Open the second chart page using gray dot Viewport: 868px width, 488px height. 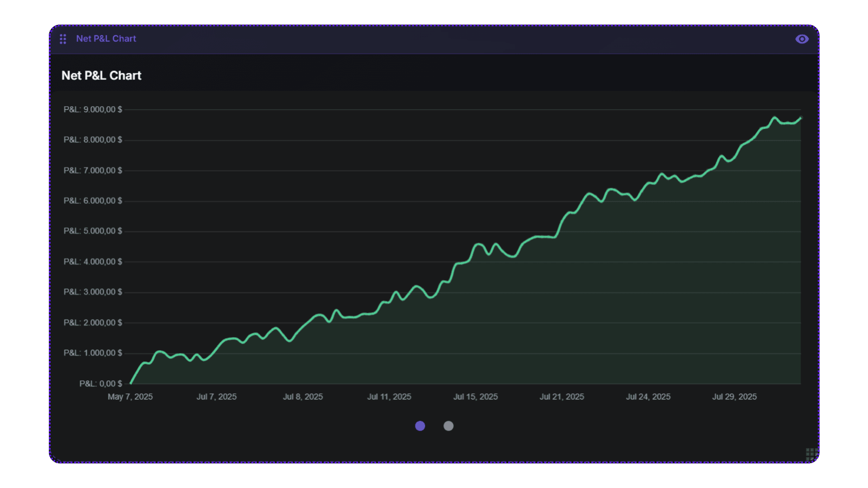(x=448, y=426)
